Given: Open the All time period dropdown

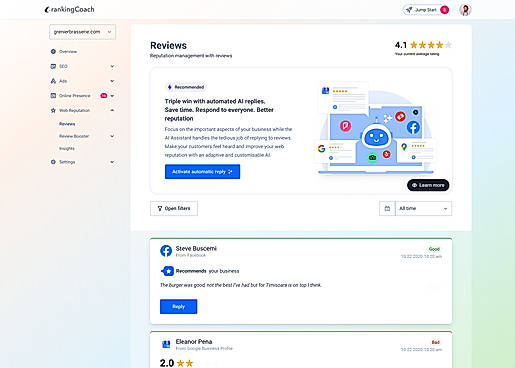Looking at the screenshot, I should [423, 208].
